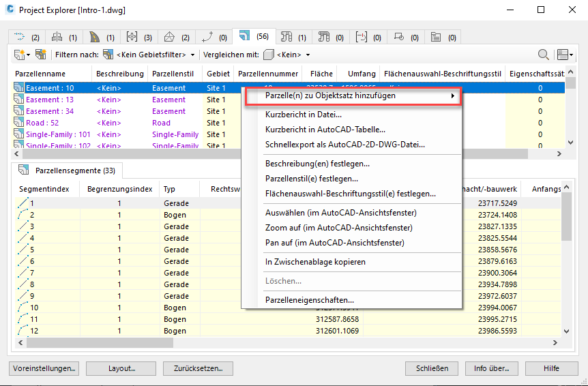The image size is (588, 386).
Task: Open the column layout dropdown icon at top right
Action: click(565, 55)
